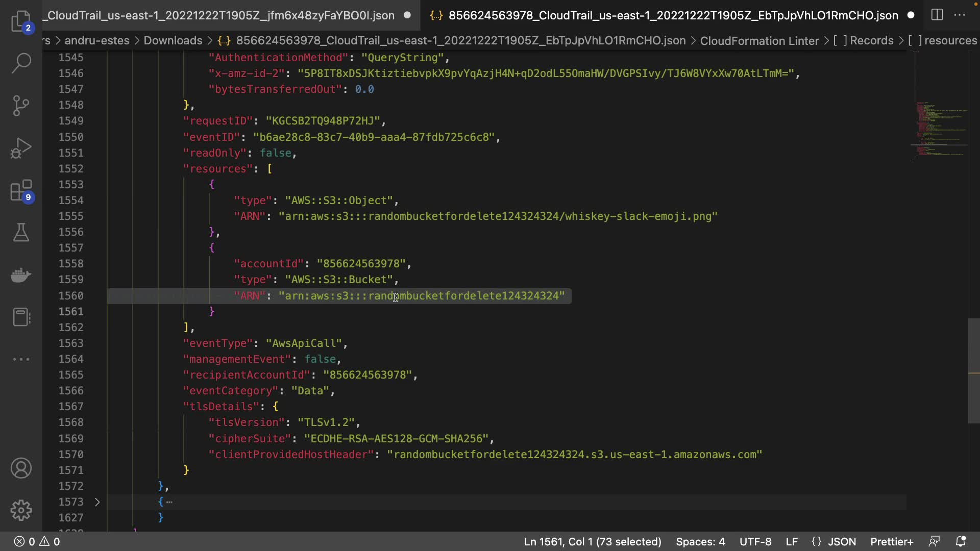Switch to the EbTpJpVhLO1RmCHO.json tab
This screenshot has width=980, height=551.
tap(673, 15)
